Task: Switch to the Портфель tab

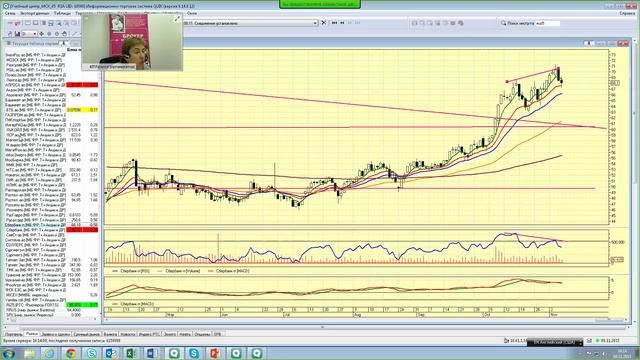Action: (x=13, y=334)
